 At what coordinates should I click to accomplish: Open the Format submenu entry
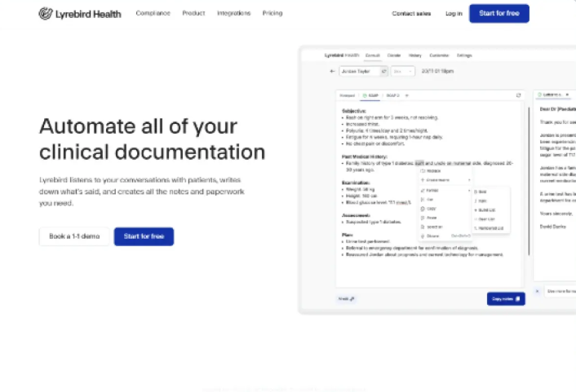(x=445, y=191)
